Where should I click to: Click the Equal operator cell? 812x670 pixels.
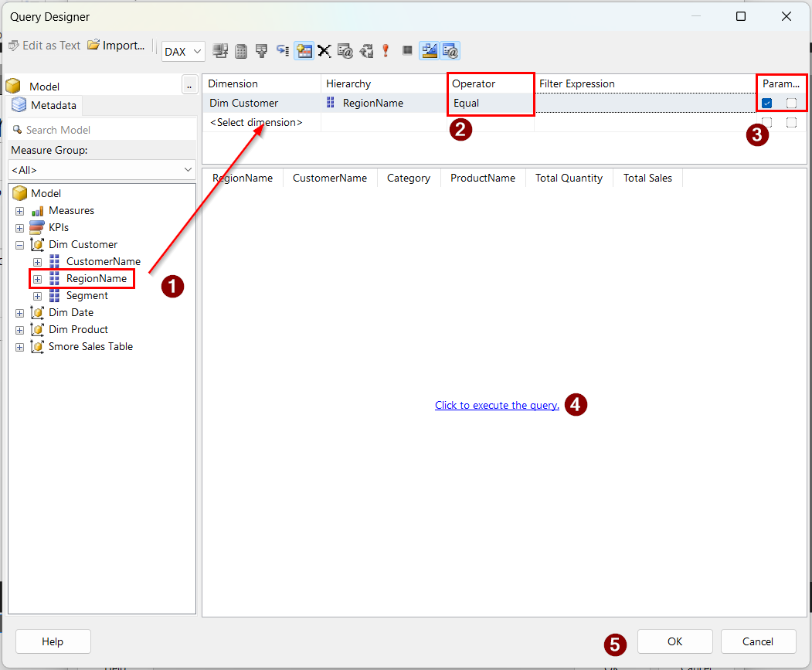pos(491,103)
